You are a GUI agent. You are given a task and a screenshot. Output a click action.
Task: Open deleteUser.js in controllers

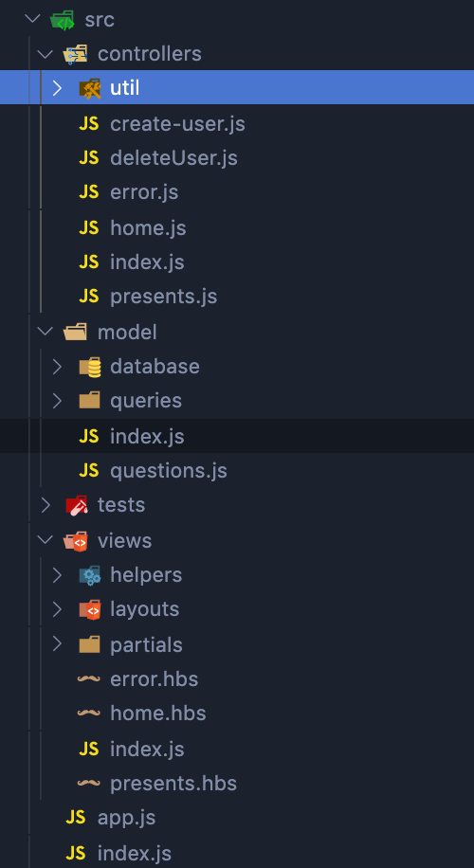pos(173,158)
